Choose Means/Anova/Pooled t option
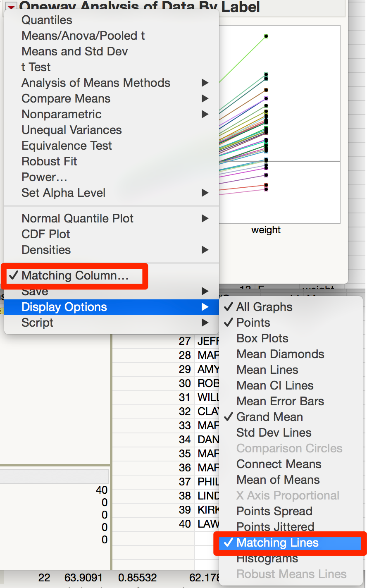The width and height of the screenshot is (367, 588). point(83,36)
